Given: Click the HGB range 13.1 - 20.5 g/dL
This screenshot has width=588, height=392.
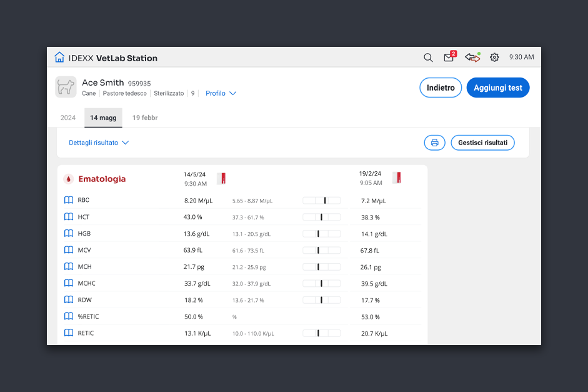Looking at the screenshot, I should coord(251,234).
